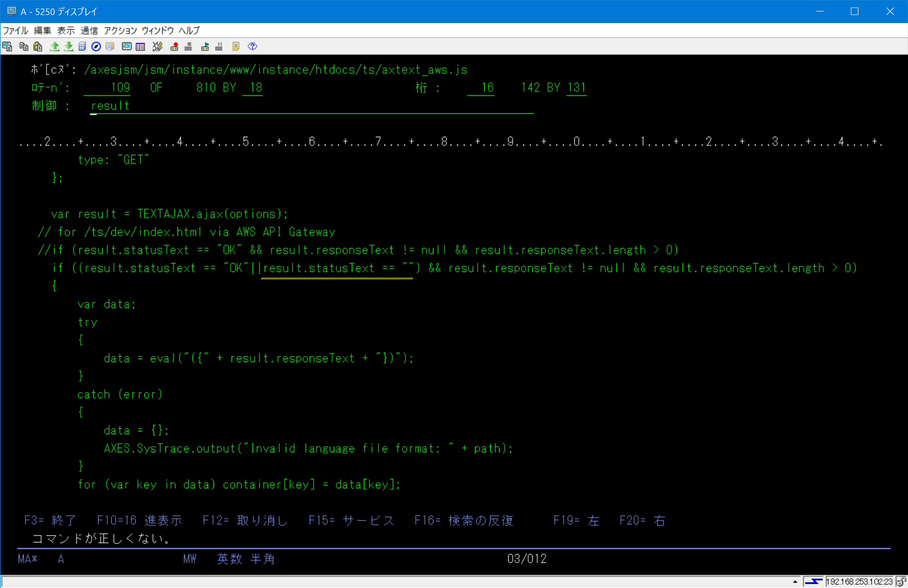Image resolution: width=908 pixels, height=588 pixels.
Task: Click the color palette grid icon
Action: [x=140, y=47]
